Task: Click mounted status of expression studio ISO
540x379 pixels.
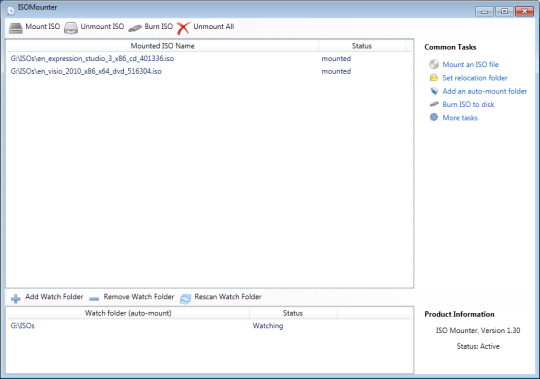Action: coord(336,59)
